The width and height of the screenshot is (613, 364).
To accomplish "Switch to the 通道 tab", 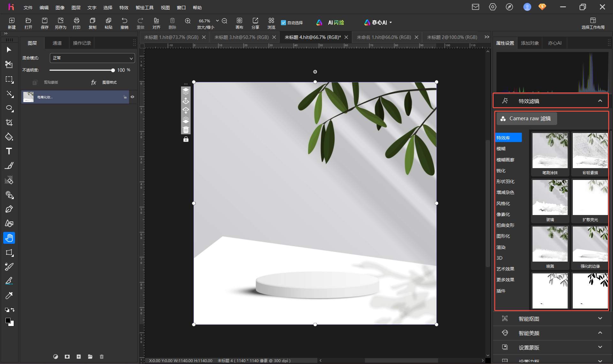I will click(57, 43).
